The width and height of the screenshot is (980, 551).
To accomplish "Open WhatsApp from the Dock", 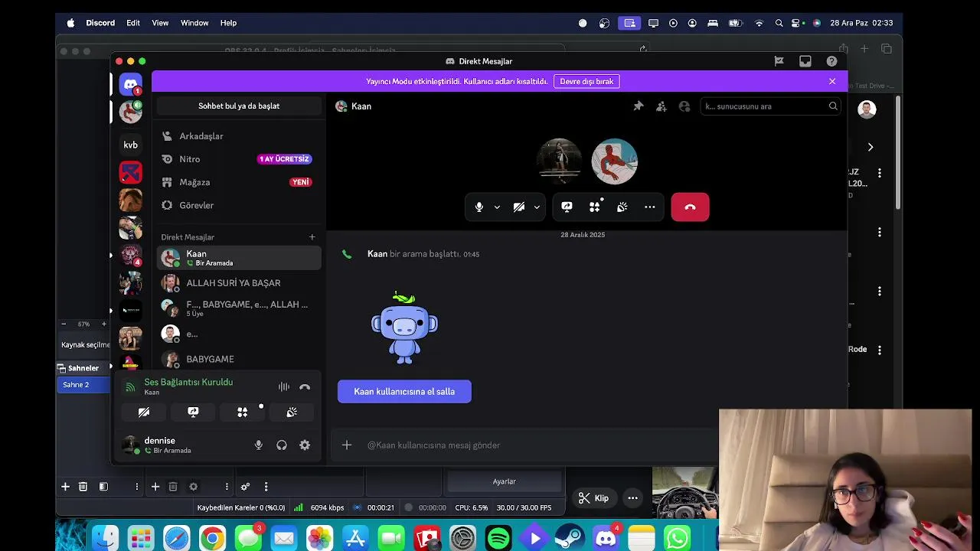I will point(677,539).
